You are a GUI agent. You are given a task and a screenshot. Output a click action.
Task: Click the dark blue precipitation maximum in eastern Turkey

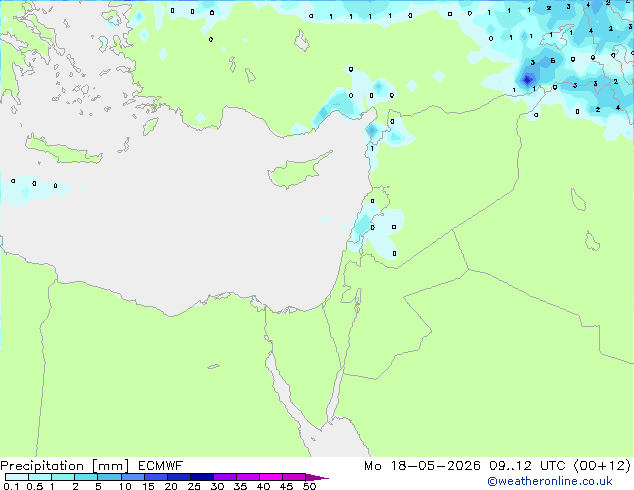(x=527, y=79)
